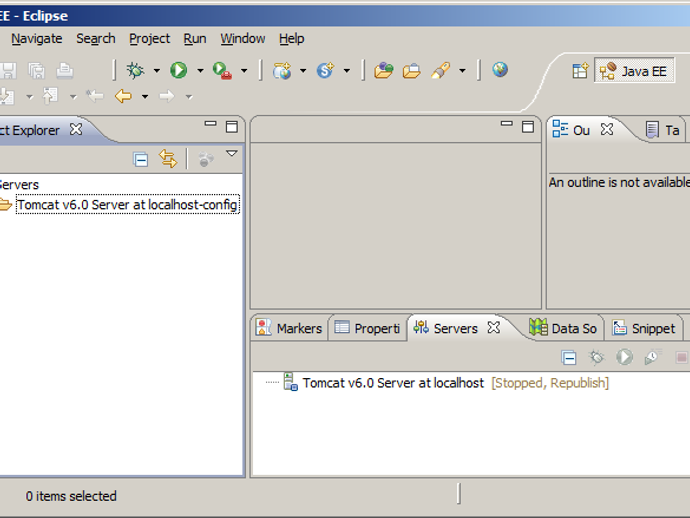Start the server using play icon

tap(624, 357)
